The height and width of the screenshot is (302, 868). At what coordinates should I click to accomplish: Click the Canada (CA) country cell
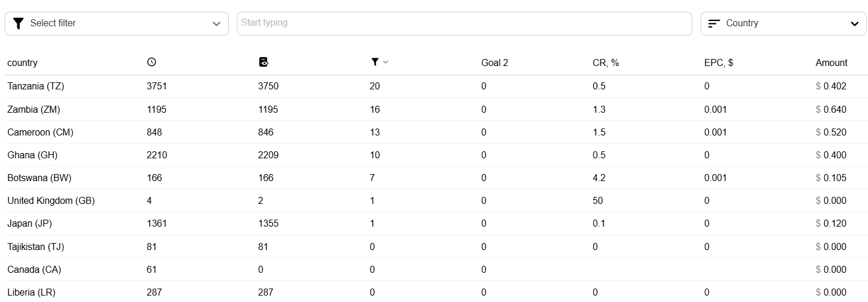[34, 269]
